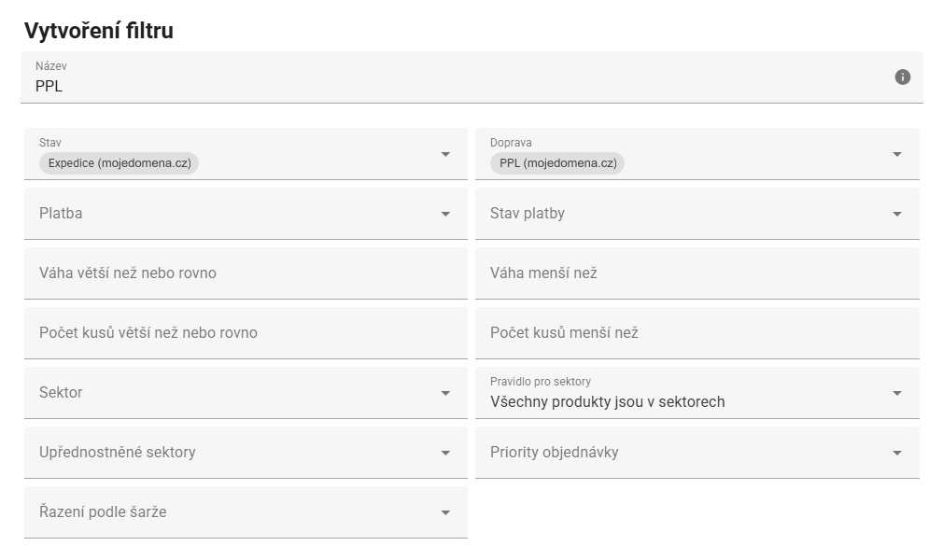Expand the Stav platby dropdown

[x=697, y=214]
